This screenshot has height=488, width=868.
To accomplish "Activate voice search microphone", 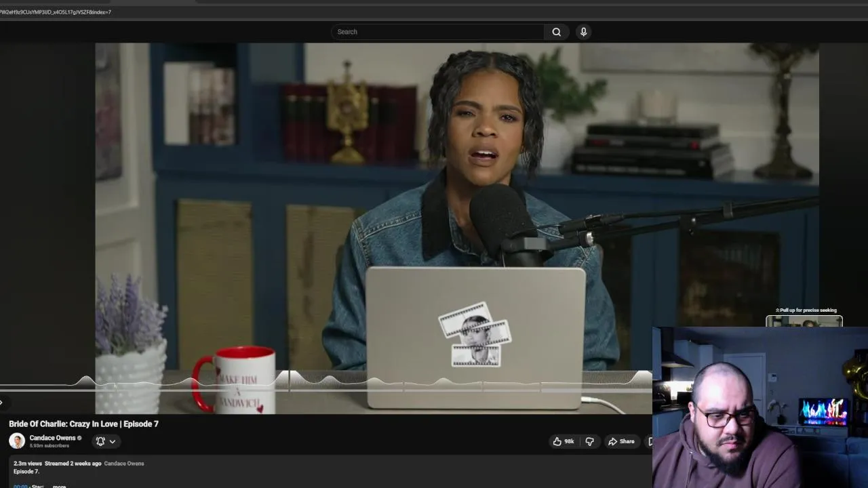I will click(x=583, y=32).
